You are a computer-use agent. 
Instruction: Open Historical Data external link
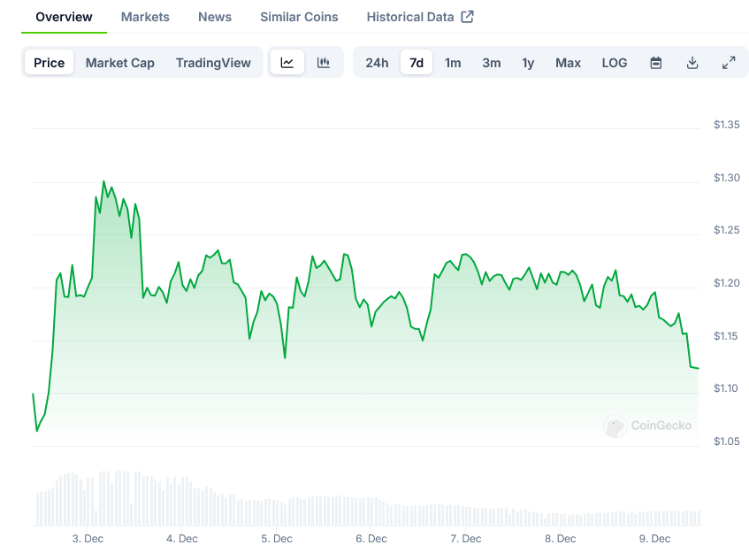point(420,17)
